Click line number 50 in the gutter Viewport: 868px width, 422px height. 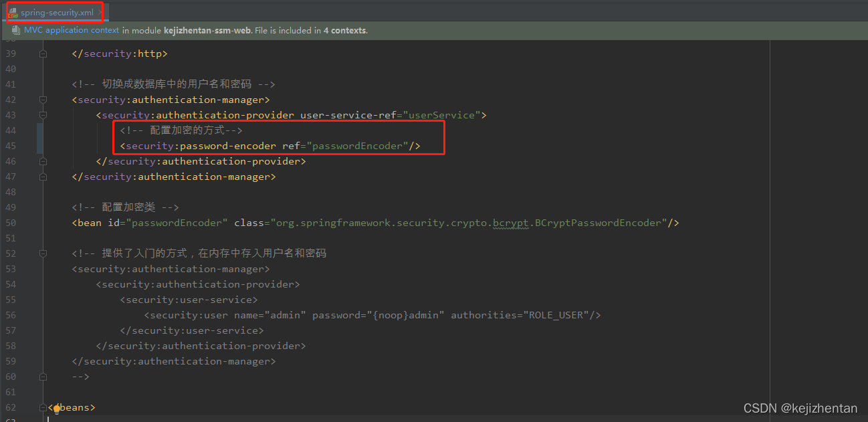coord(10,223)
